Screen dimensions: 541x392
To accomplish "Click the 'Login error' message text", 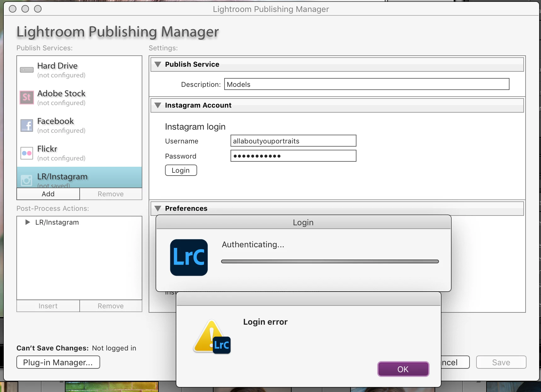I will pos(265,322).
